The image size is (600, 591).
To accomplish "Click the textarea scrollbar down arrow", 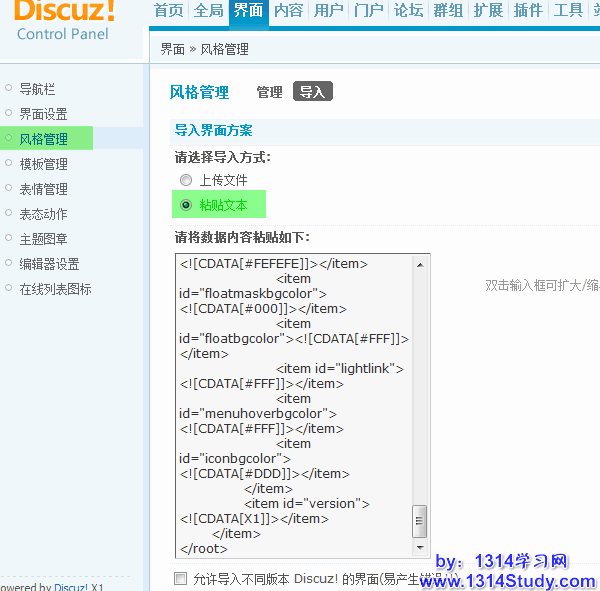I will pyautogui.click(x=420, y=547).
